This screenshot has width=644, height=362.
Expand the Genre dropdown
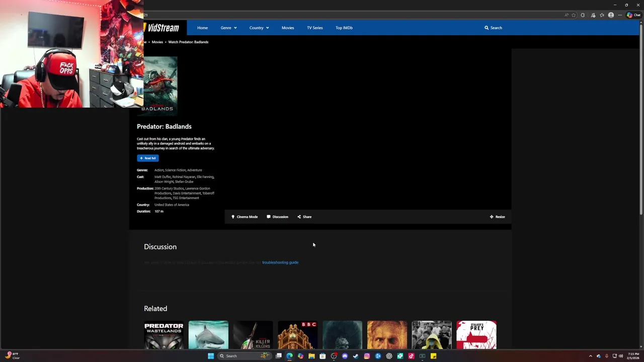click(x=228, y=28)
